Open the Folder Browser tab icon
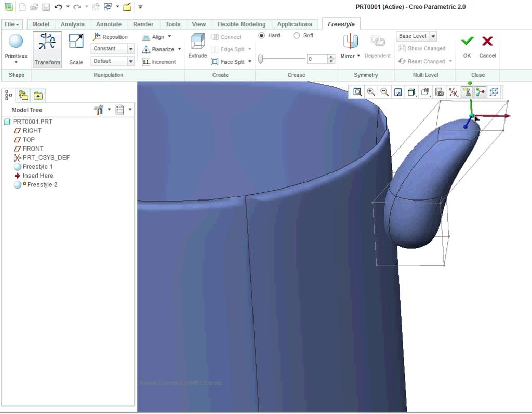 [23, 96]
